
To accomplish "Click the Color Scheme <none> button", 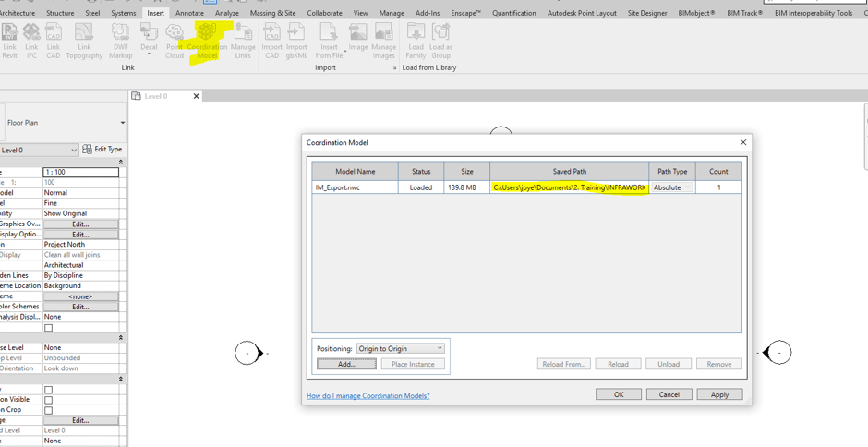I will (81, 296).
